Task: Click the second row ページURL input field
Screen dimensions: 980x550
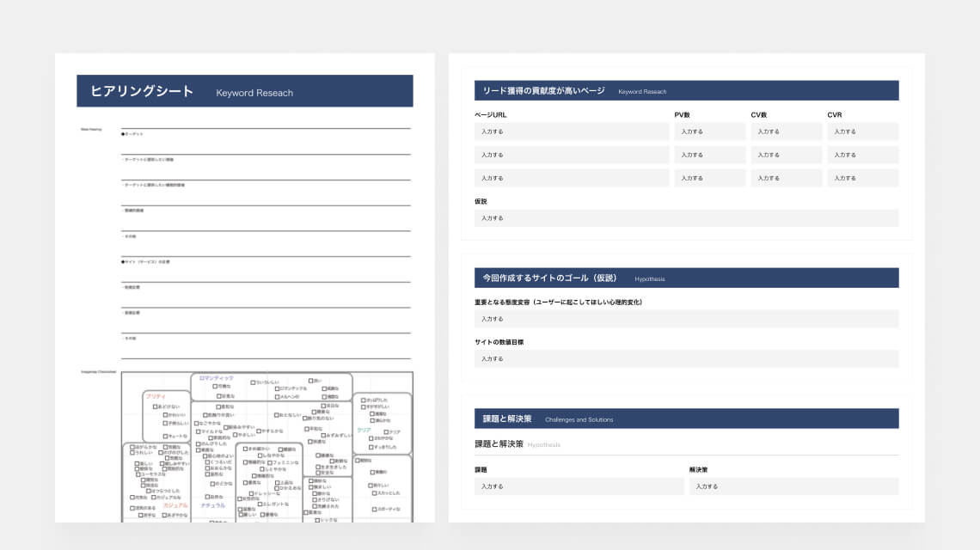Action: pyautogui.click(x=572, y=155)
